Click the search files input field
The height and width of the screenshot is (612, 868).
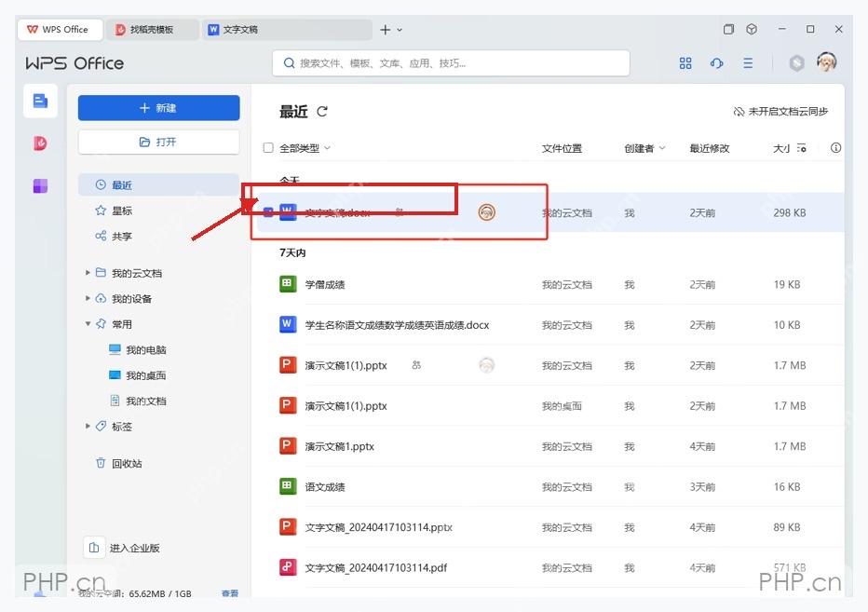[x=451, y=63]
